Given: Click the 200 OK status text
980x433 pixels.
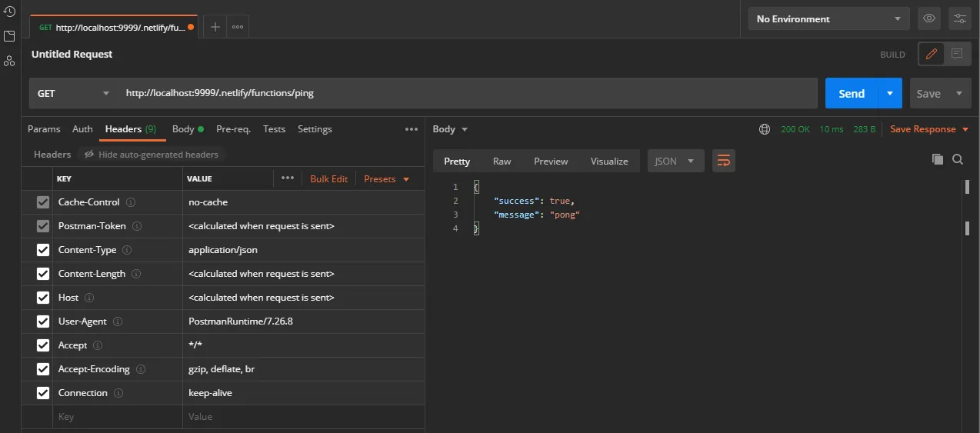Looking at the screenshot, I should [x=795, y=129].
